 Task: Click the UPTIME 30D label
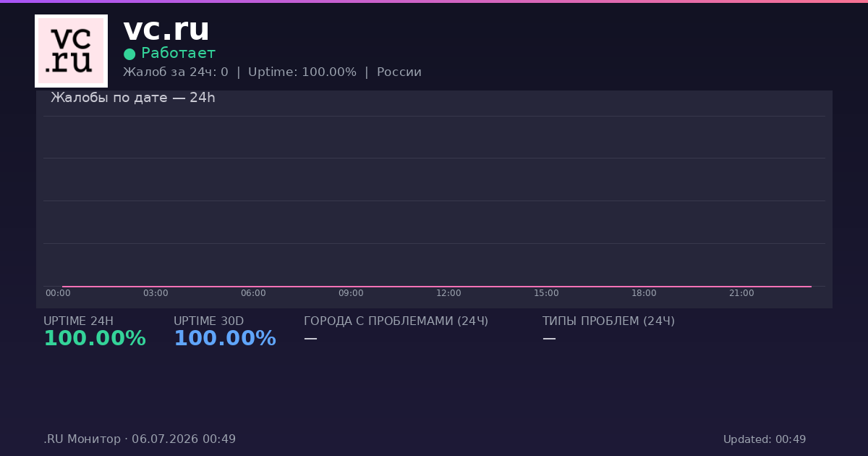pos(208,321)
